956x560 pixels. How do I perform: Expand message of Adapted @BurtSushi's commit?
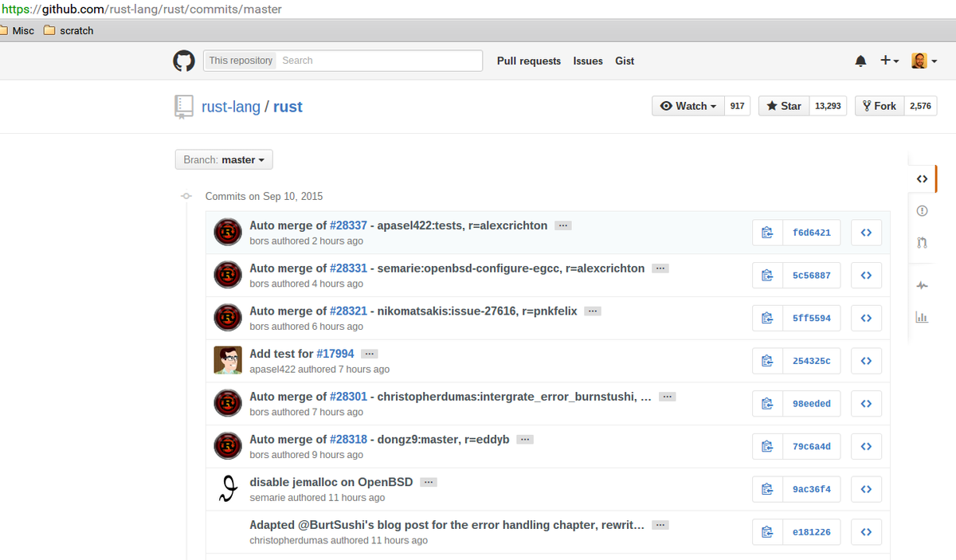pos(660,526)
